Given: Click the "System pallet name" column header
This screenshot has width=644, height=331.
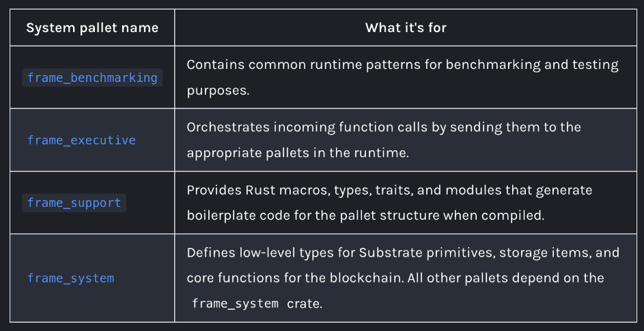Looking at the screenshot, I should [x=92, y=27].
